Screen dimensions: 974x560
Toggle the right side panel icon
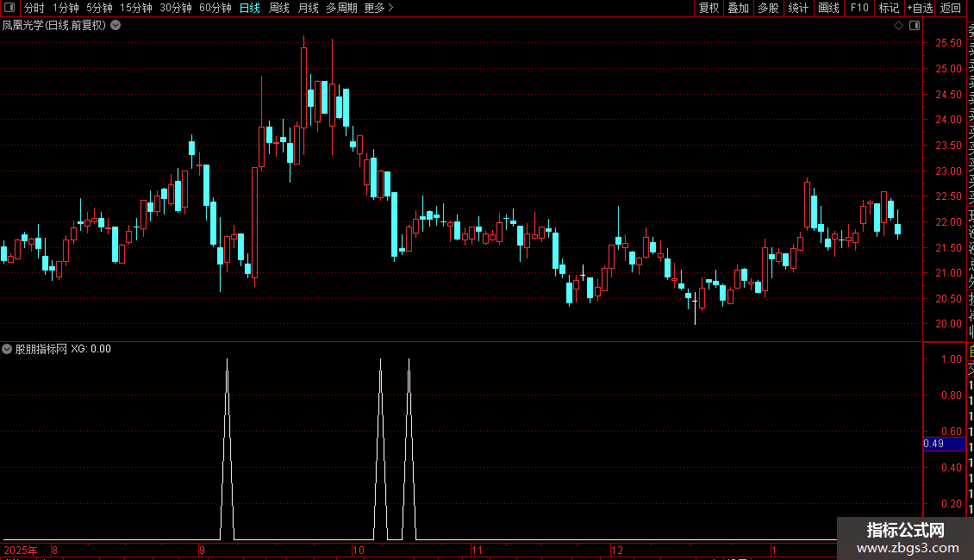[x=915, y=26]
